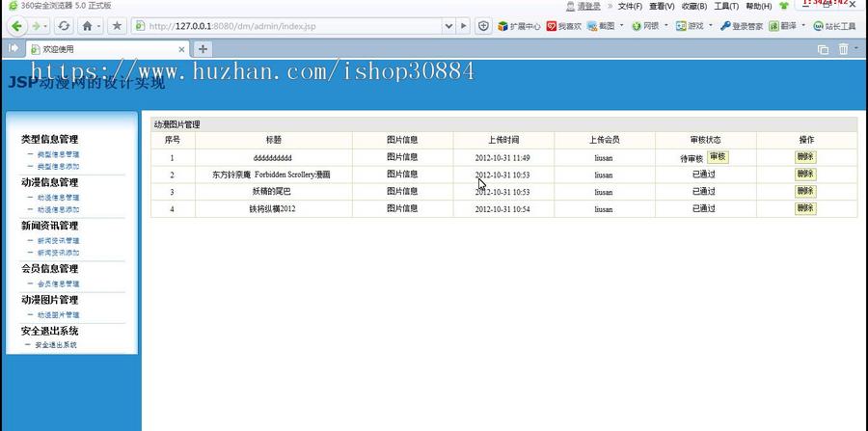Close the 欢迎使用 tab
The height and width of the screenshot is (431, 868).
(181, 49)
